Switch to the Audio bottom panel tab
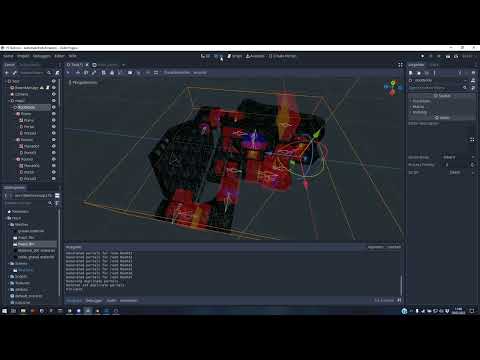This screenshot has width=480, height=360. [x=111, y=300]
